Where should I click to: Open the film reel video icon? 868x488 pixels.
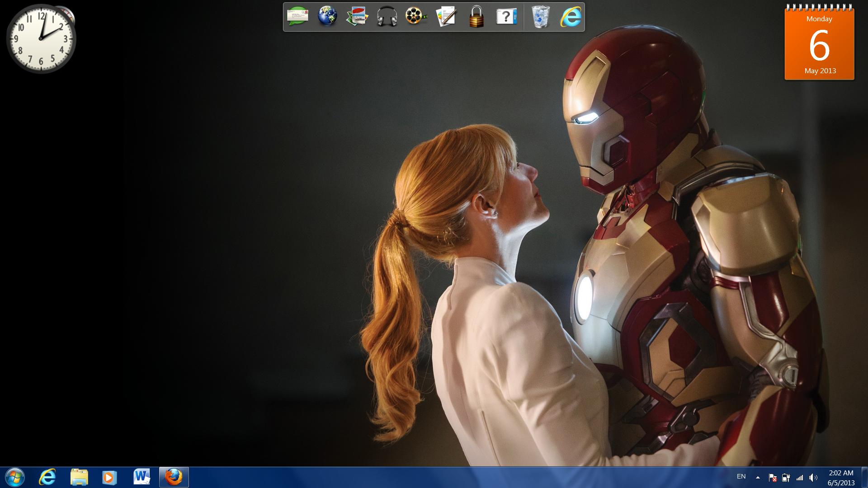[x=416, y=17]
